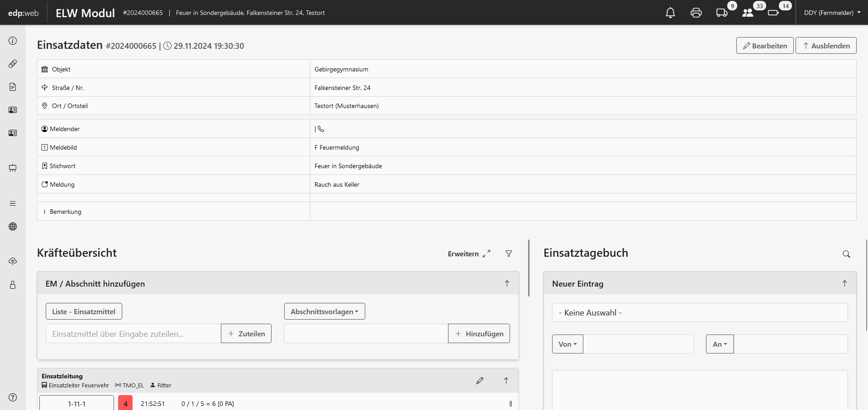Click into the diary entry text area
The width and height of the screenshot is (868, 410).
700,391
